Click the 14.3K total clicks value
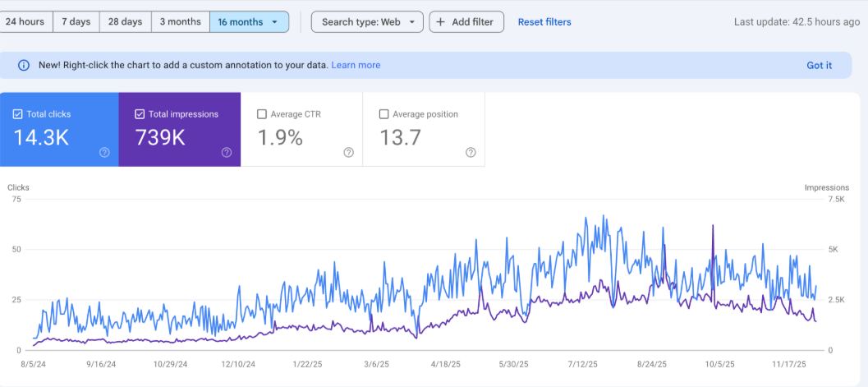Screen dimensions: 868x387 (x=41, y=137)
